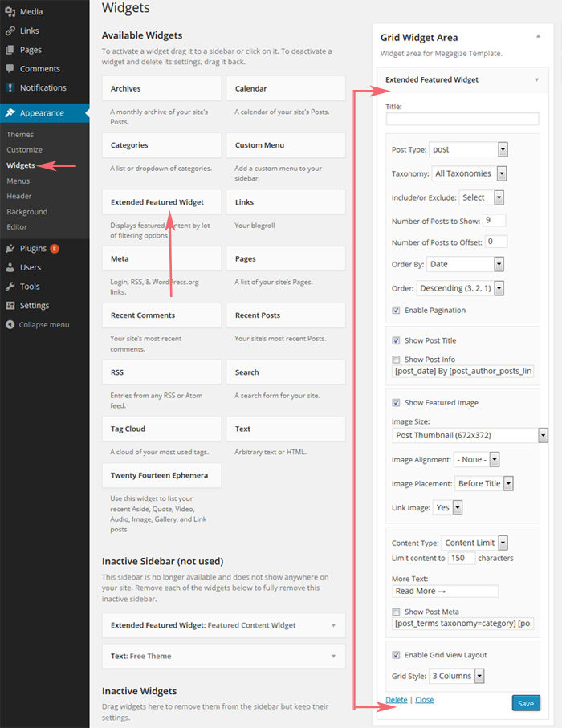Select the Twenty Fourteen Ephemera widget
The image size is (562, 728).
click(x=161, y=475)
